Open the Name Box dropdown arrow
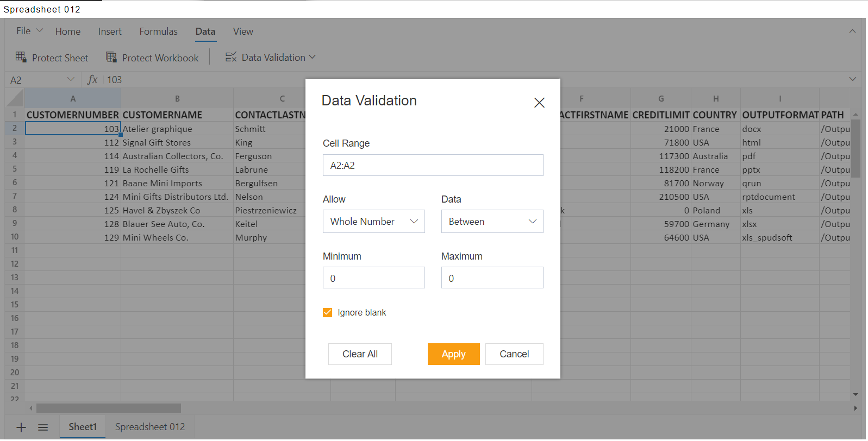 [x=71, y=79]
